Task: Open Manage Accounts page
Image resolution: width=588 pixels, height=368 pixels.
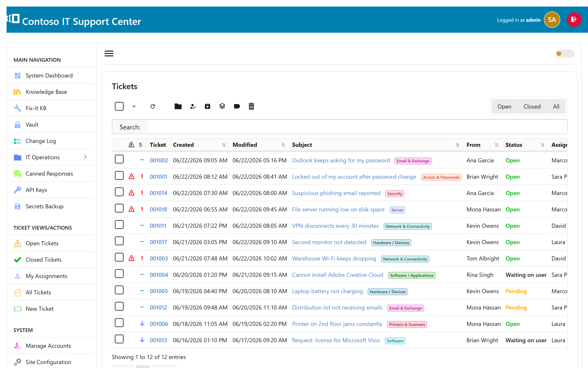Action: pyautogui.click(x=52, y=346)
